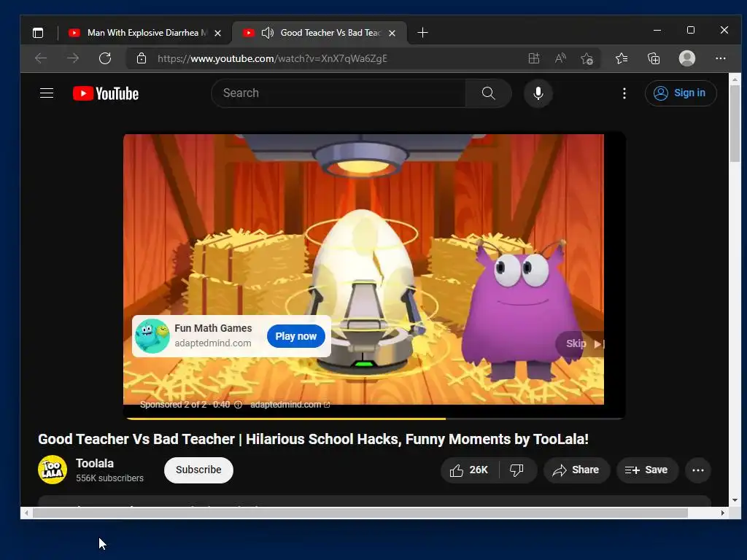Click the yellow ad progress bar

click(285, 419)
